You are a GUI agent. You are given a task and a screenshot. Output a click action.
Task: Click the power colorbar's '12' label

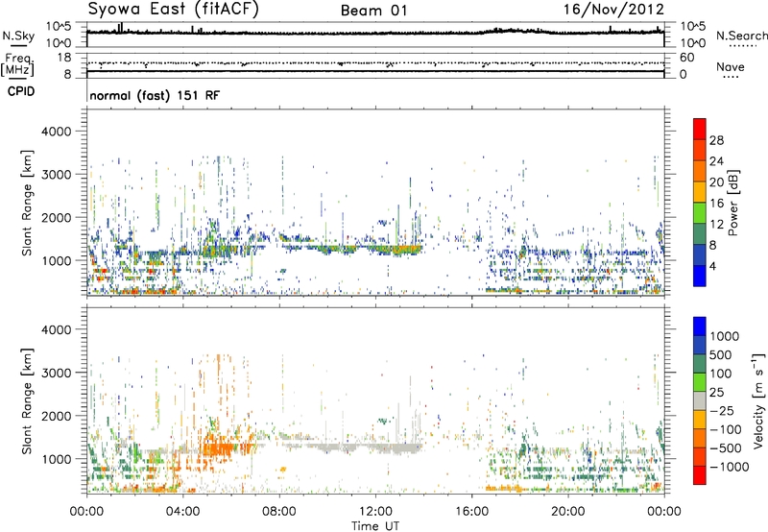[716, 225]
